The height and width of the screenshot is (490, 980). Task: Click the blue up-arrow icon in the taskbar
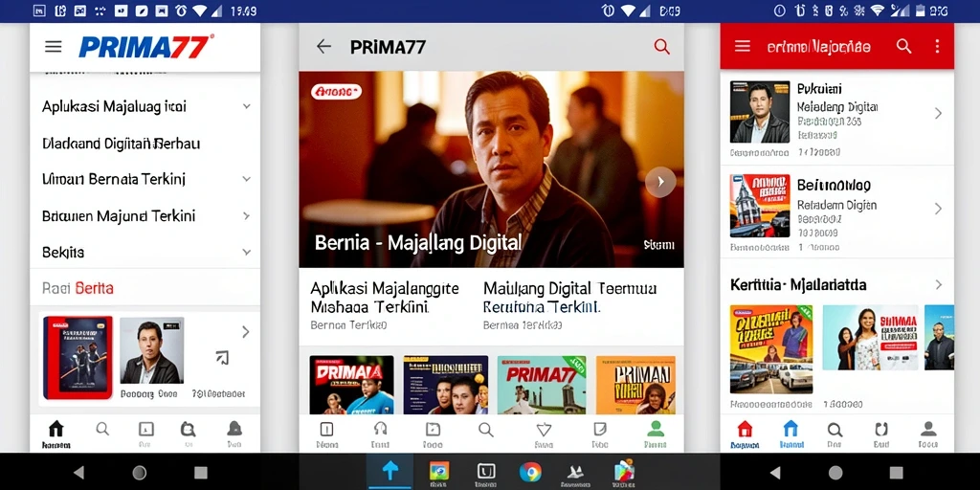pos(390,472)
